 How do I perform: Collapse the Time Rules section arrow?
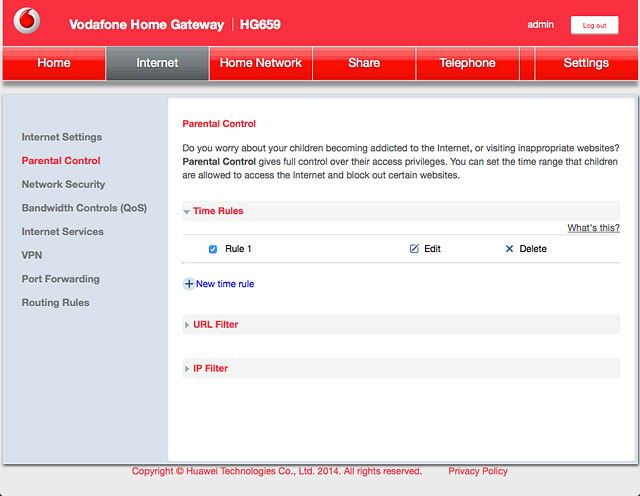click(x=187, y=212)
